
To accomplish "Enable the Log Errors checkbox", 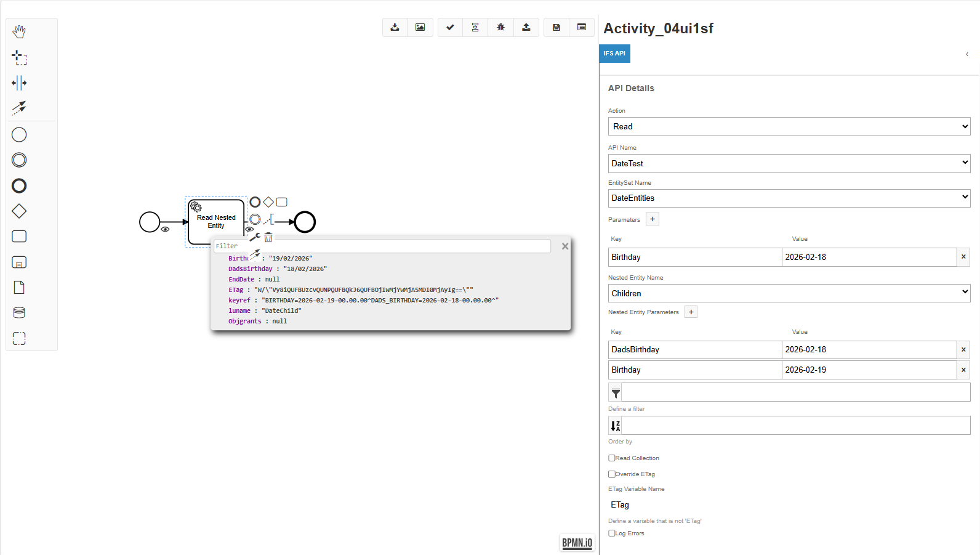I will (x=612, y=533).
